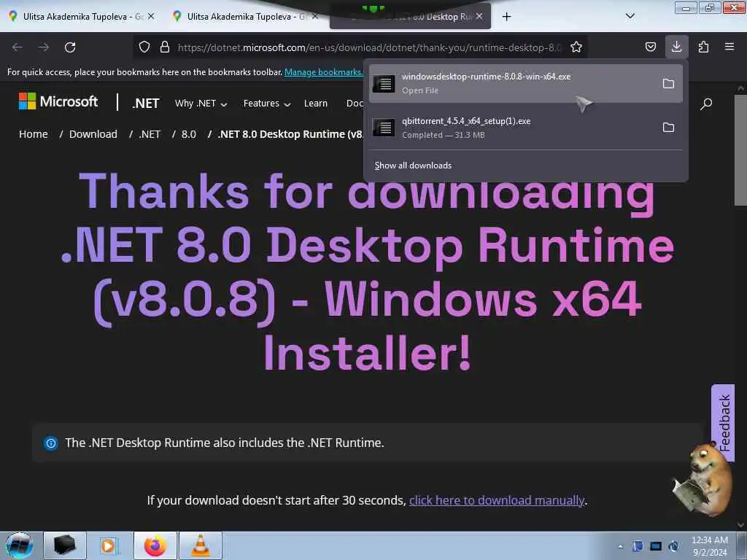This screenshot has height=560, width=747.
Task: Open the Firefox hamburger menu
Action: coord(729,47)
